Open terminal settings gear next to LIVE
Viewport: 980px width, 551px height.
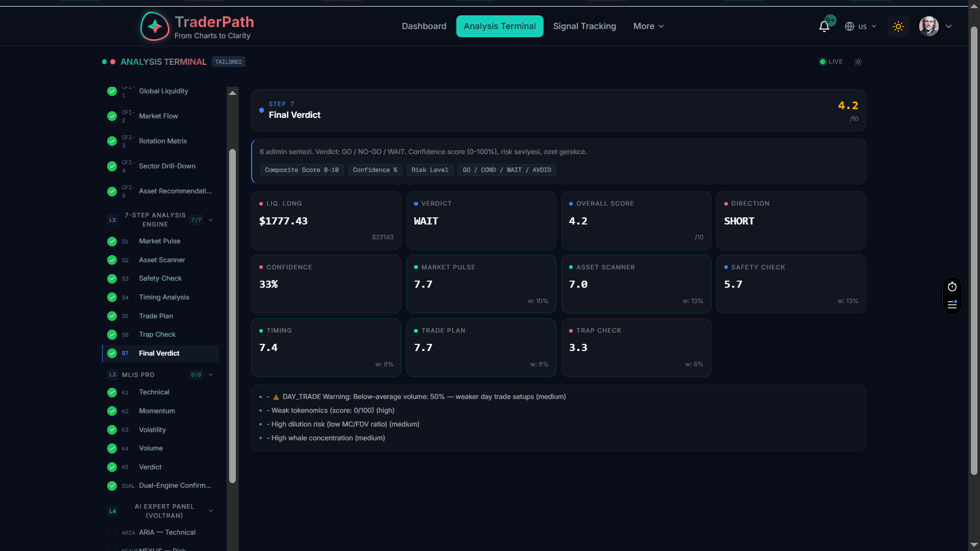coord(859,62)
